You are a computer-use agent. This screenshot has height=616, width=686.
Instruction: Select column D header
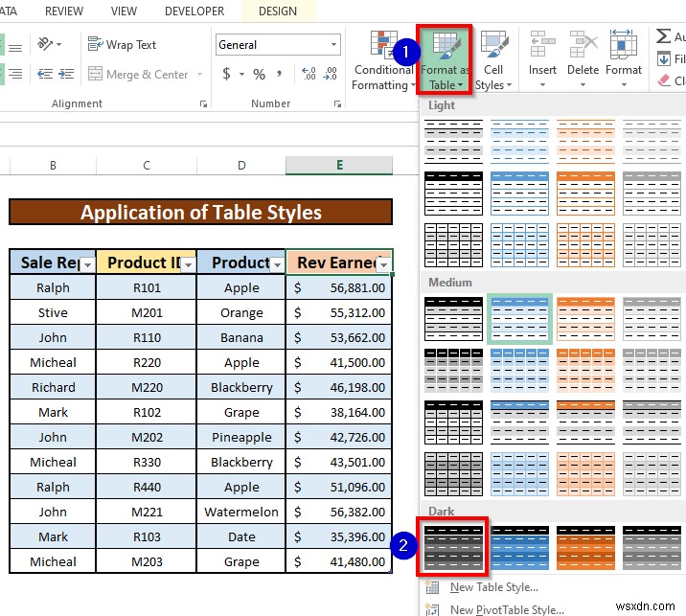[x=241, y=166]
